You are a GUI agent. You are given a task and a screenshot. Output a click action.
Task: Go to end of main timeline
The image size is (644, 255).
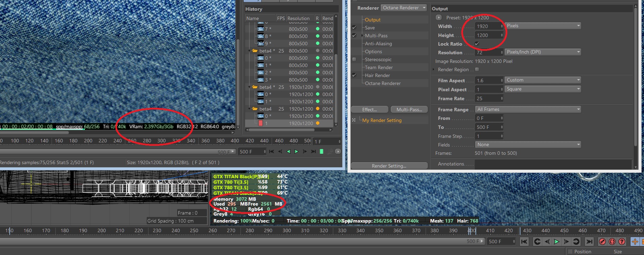[589, 242]
